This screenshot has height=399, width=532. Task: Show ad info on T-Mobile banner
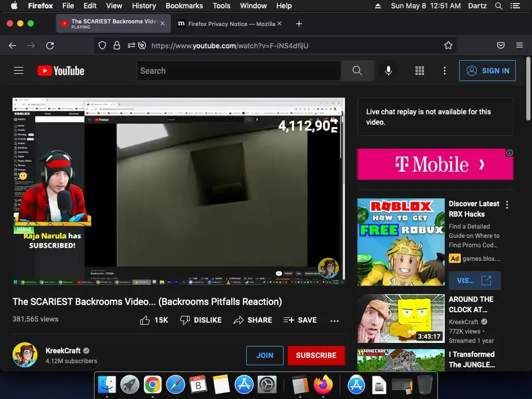coord(509,153)
